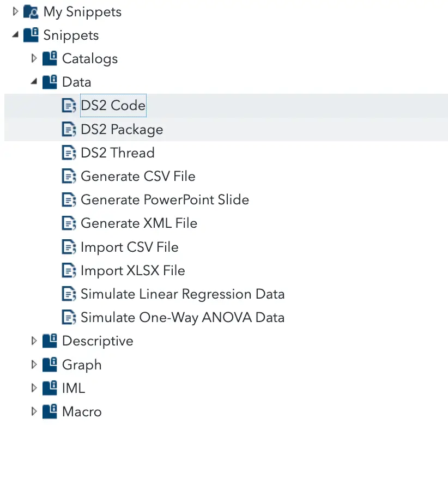This screenshot has height=485, width=448.
Task: Click the DS2 Thread snippet icon
Action: click(69, 153)
